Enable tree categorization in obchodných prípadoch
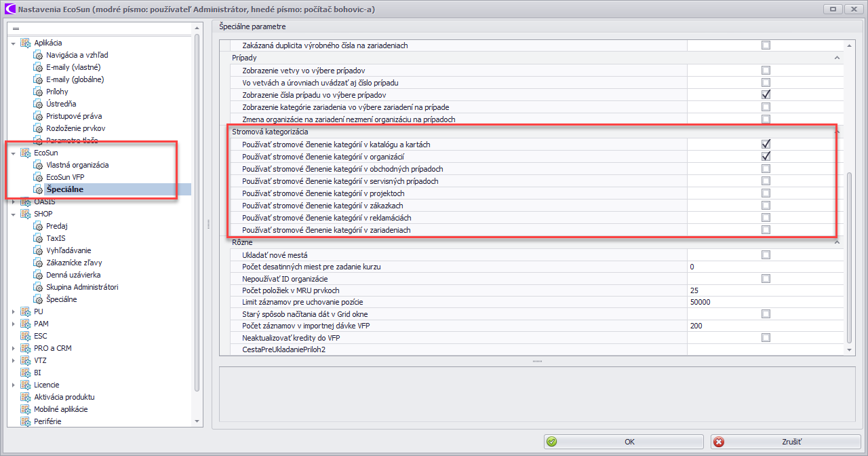Image resolution: width=868 pixels, height=456 pixels. click(x=766, y=169)
